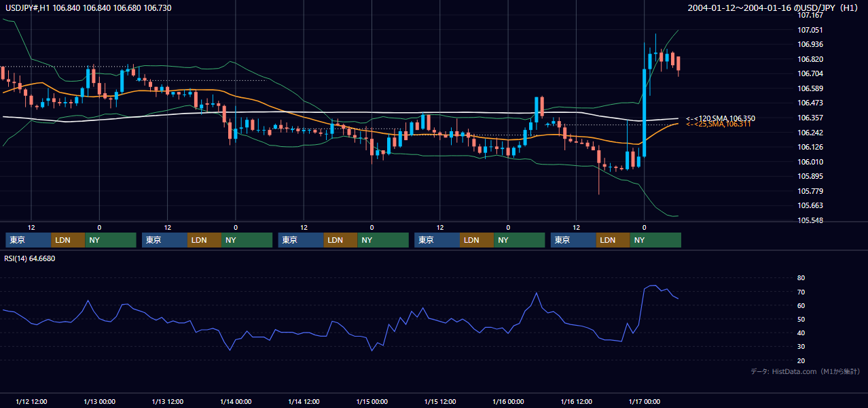Click the RSI 50 level label
Image resolution: width=868 pixels, height=408 pixels.
pos(801,319)
